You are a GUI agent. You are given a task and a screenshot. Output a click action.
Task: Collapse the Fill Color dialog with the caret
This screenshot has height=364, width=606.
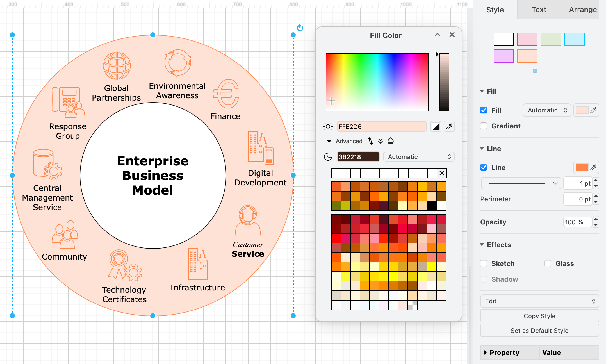(x=437, y=35)
